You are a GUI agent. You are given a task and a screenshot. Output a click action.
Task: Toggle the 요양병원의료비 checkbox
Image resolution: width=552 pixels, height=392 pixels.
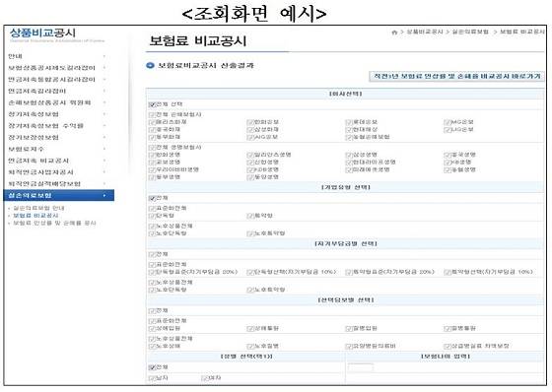349,347
